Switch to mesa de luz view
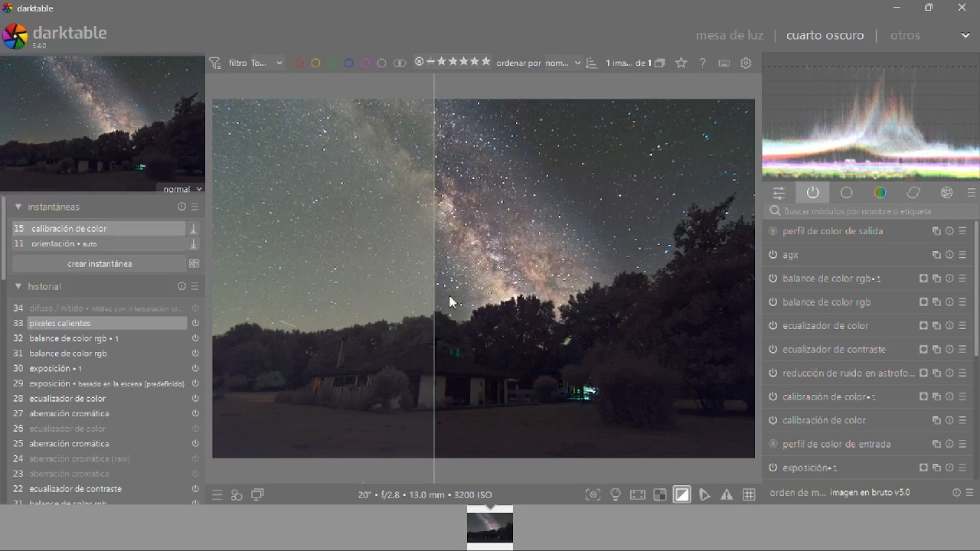980x551 pixels. click(x=729, y=35)
